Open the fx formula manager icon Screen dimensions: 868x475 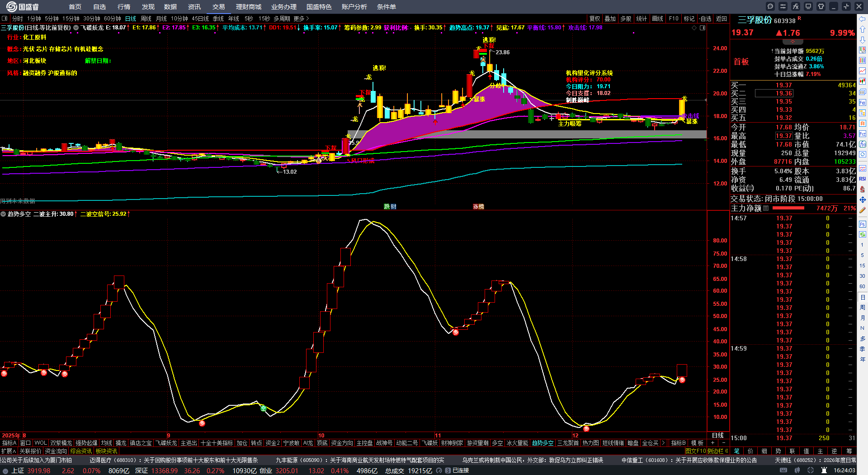pos(796,6)
